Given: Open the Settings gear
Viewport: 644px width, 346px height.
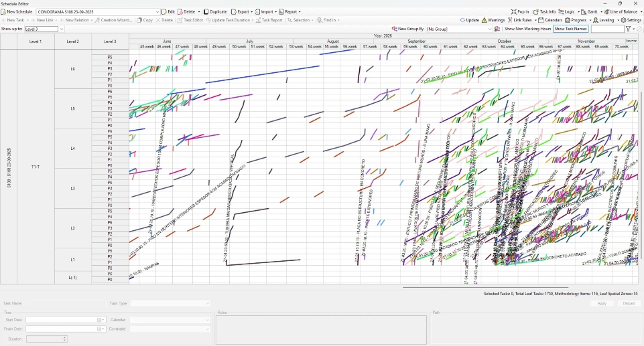Looking at the screenshot, I should pyautogui.click(x=631, y=20).
